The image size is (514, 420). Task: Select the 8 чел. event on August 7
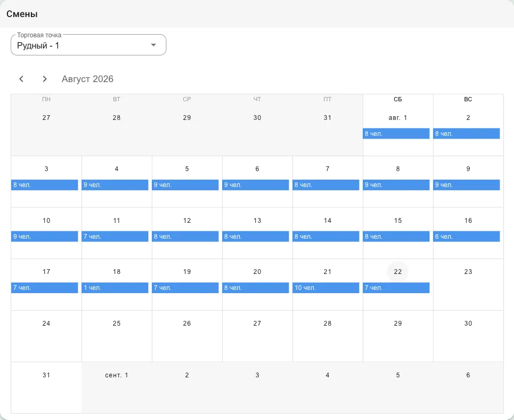click(x=326, y=185)
